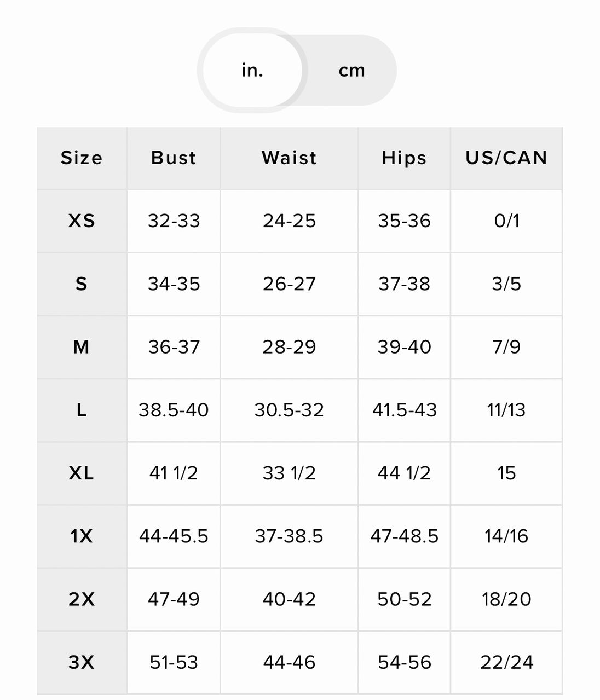
Task: Click the 22/24 US/CAN size cell
Action: tap(506, 662)
